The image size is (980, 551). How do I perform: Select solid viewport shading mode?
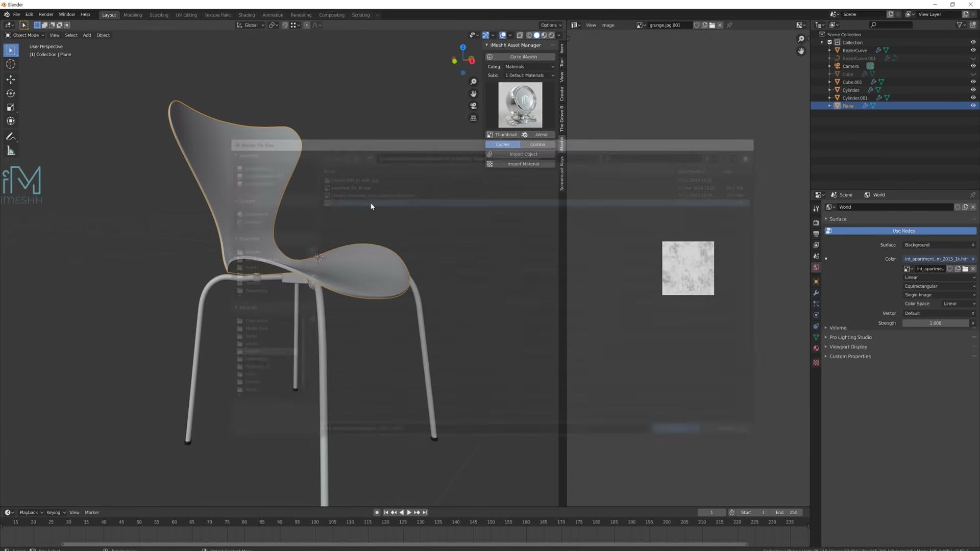click(536, 35)
